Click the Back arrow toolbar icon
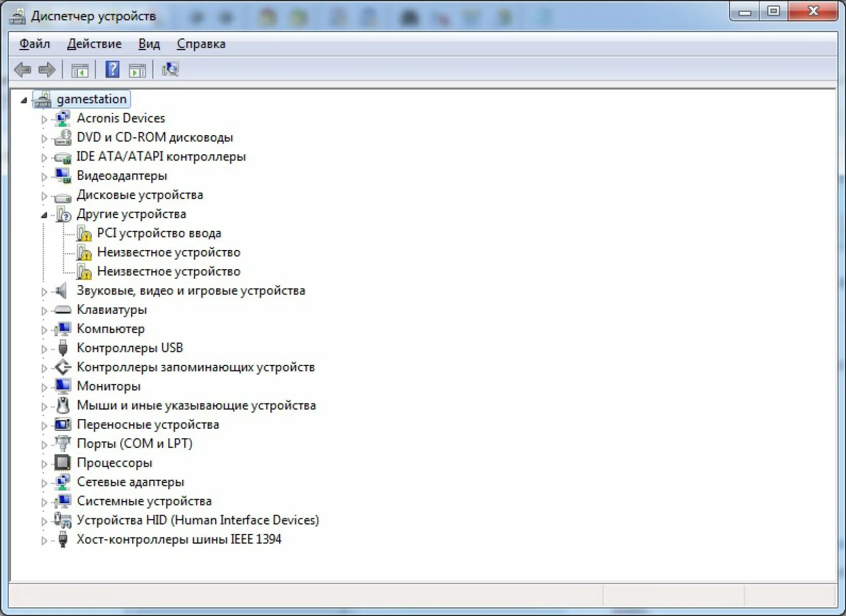 [23, 69]
